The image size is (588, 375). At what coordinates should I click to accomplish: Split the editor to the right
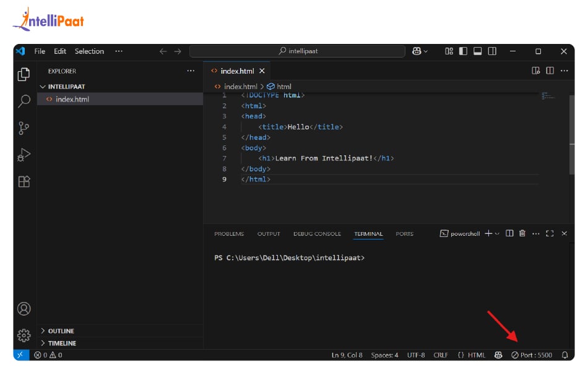550,71
